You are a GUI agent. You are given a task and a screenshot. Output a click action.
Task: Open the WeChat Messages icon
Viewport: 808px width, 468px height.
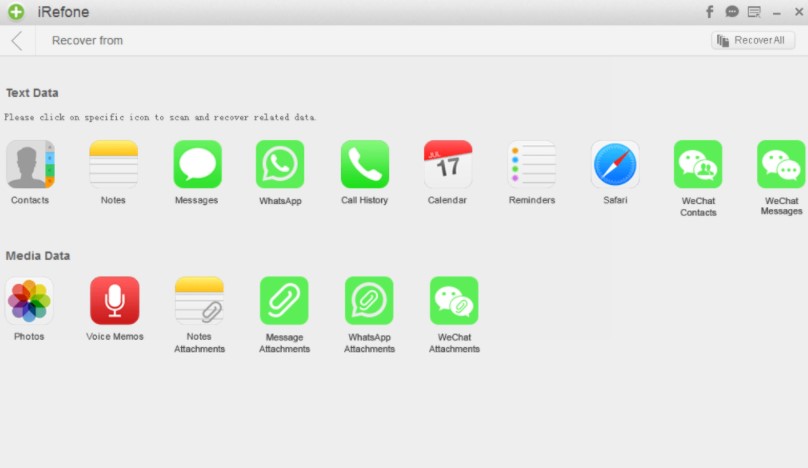(x=781, y=164)
